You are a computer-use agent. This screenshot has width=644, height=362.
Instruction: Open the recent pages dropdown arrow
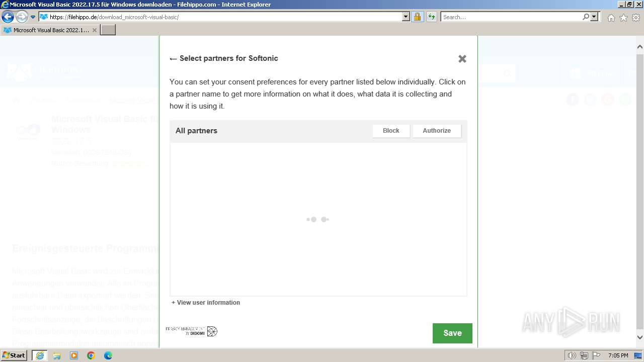33,17
